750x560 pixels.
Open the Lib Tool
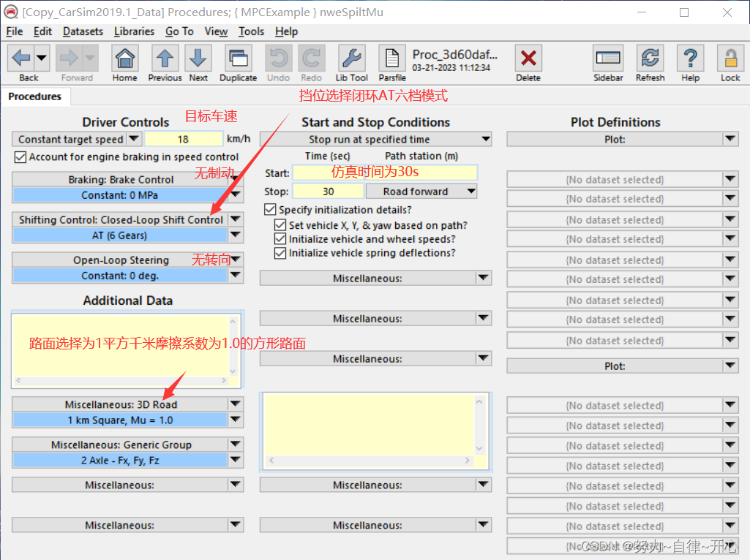click(351, 63)
